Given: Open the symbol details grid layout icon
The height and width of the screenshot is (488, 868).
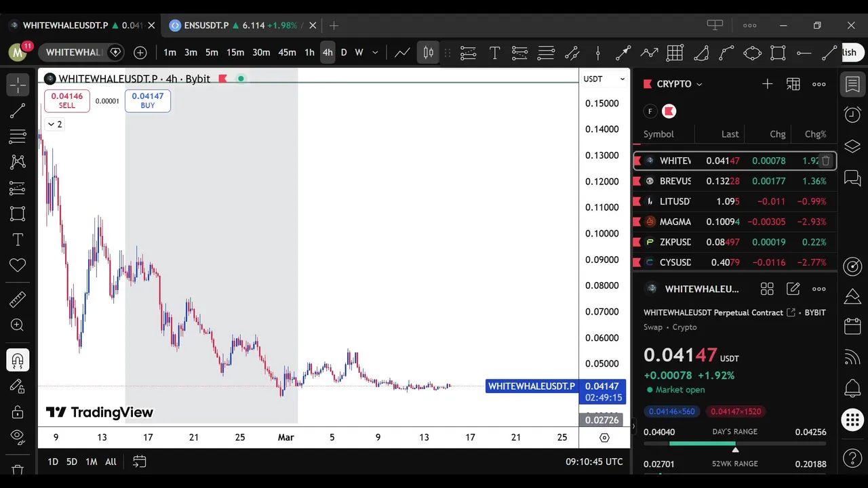Looking at the screenshot, I should click(x=767, y=289).
